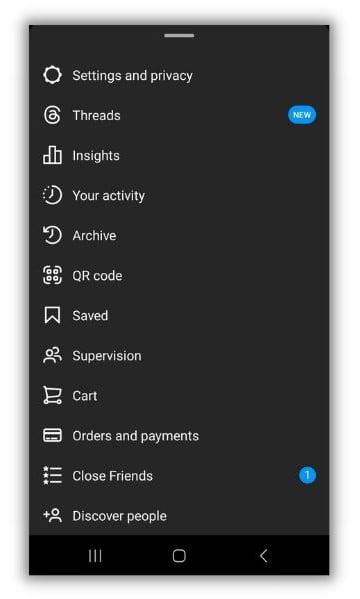The height and width of the screenshot is (599, 360).
Task: Open the Saved bookmark icon
Action: click(52, 316)
